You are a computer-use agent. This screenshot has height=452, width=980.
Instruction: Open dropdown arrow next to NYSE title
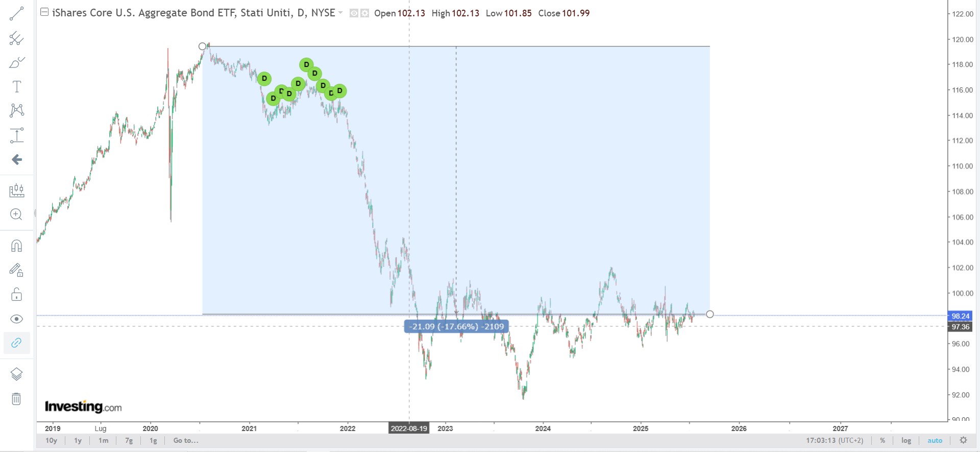pyautogui.click(x=340, y=13)
